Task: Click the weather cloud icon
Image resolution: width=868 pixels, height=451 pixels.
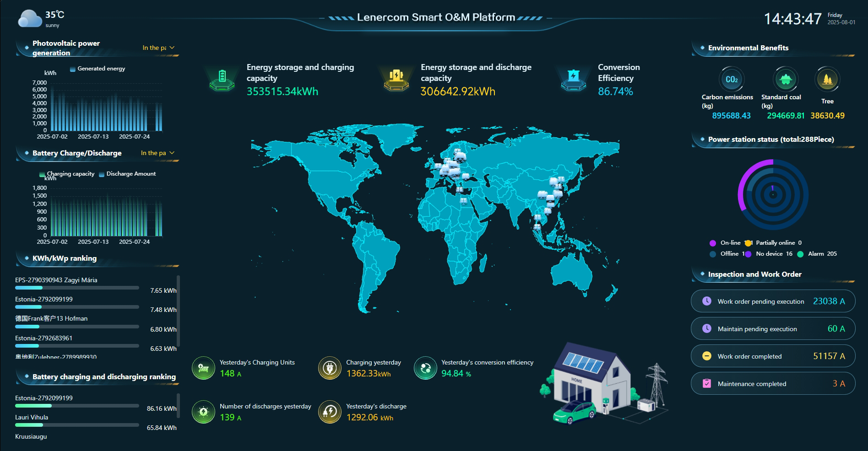Action: pyautogui.click(x=30, y=19)
